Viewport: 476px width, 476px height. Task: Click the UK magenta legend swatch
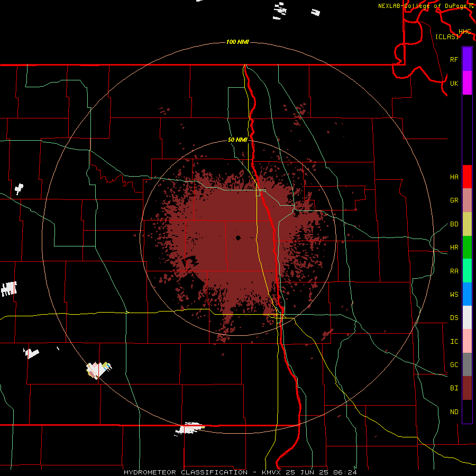[x=467, y=83]
